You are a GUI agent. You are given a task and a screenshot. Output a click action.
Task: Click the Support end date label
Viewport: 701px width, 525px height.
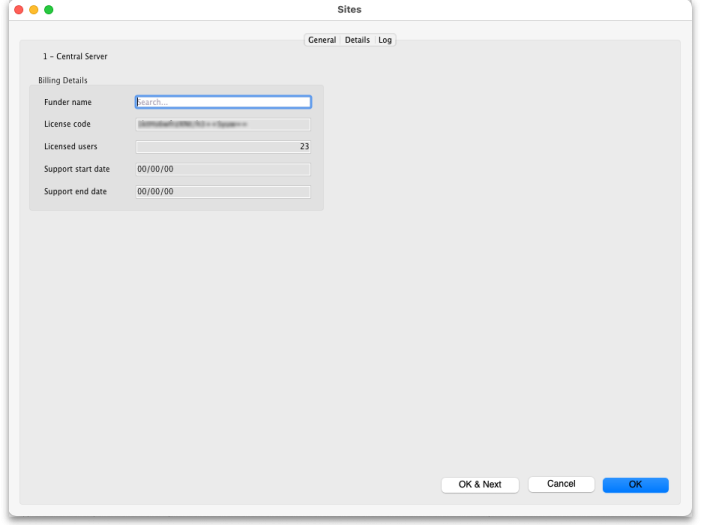75,191
